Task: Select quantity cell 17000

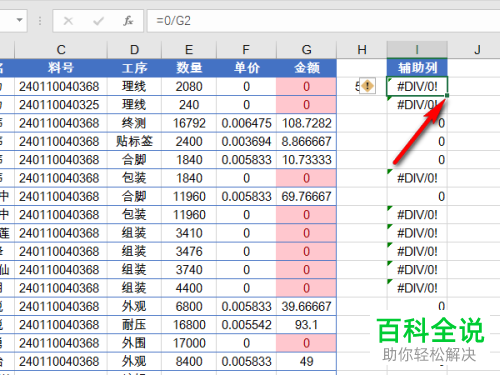Action: click(189, 343)
